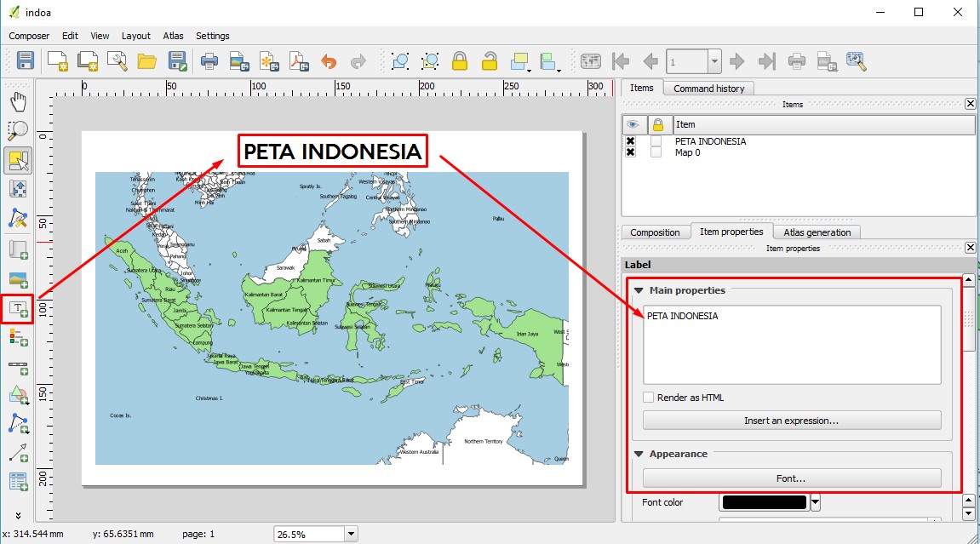Collapse the Main properties section

pyautogui.click(x=638, y=290)
